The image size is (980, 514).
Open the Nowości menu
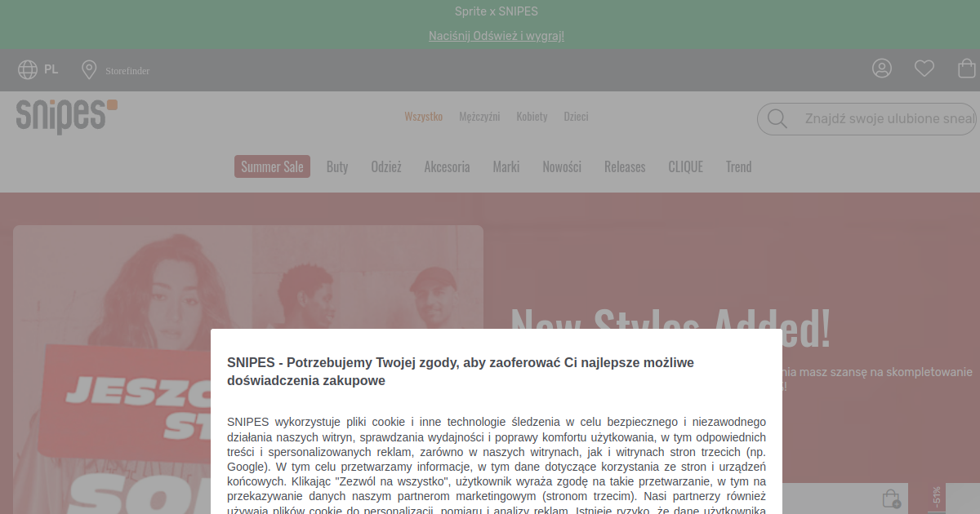(x=562, y=166)
